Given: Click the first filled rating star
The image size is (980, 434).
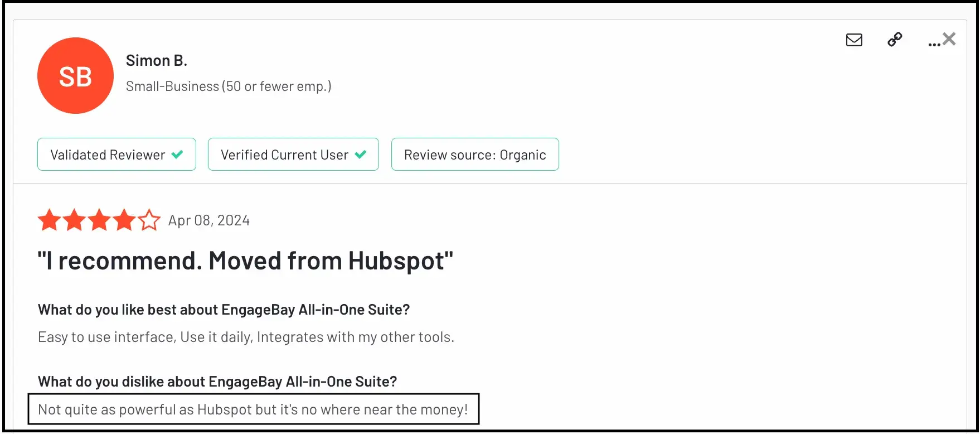Looking at the screenshot, I should (49, 220).
